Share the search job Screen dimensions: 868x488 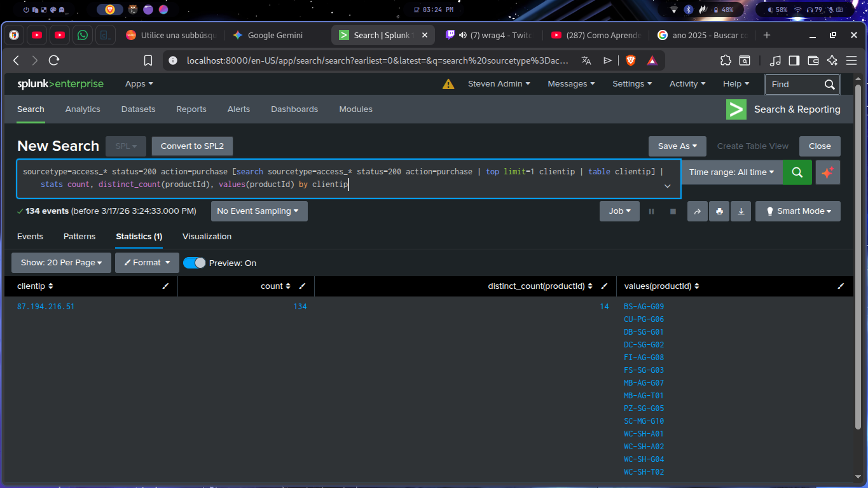point(697,211)
